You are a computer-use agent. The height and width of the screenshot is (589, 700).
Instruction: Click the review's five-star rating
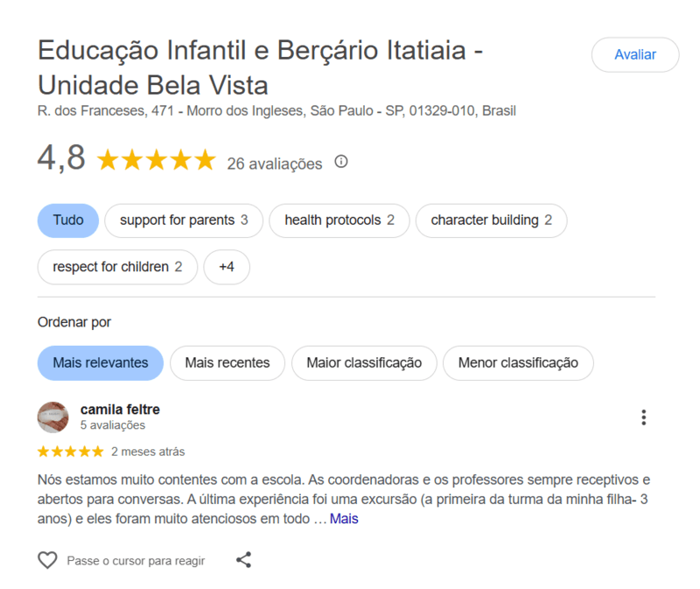pyautogui.click(x=71, y=452)
